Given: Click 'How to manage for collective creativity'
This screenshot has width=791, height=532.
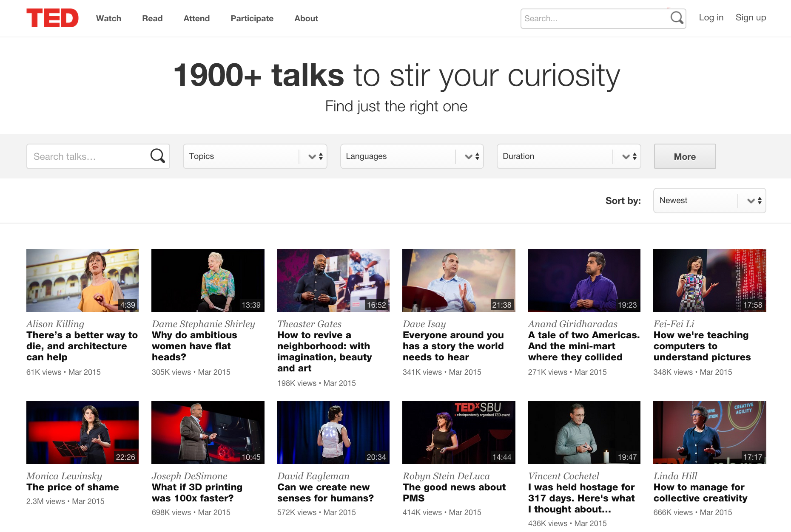Looking at the screenshot, I should (700, 492).
